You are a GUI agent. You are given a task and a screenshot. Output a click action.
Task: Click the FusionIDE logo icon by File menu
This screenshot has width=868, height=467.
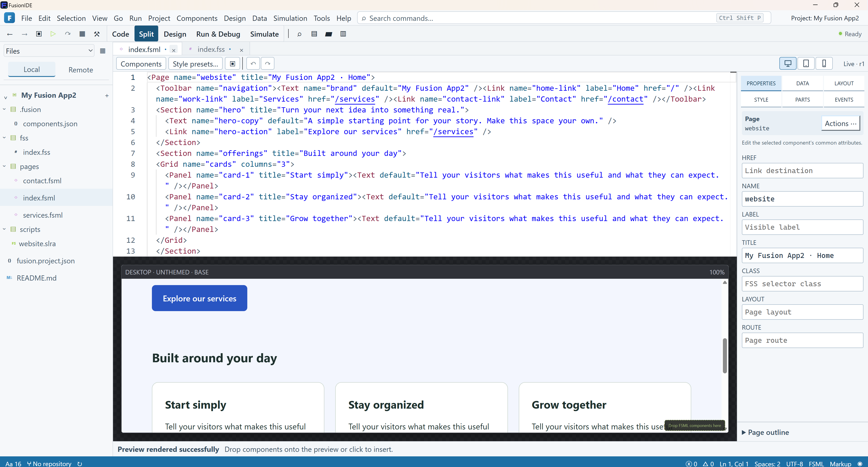tap(9, 18)
